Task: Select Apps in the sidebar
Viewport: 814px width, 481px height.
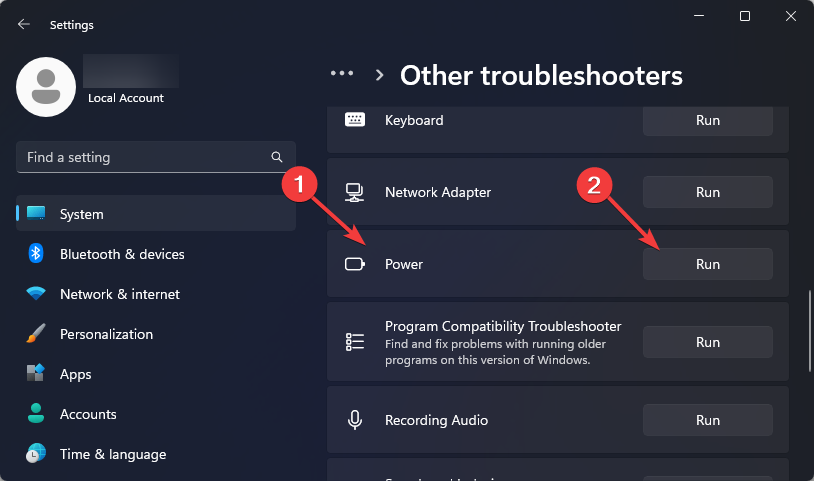Action: tap(156, 374)
